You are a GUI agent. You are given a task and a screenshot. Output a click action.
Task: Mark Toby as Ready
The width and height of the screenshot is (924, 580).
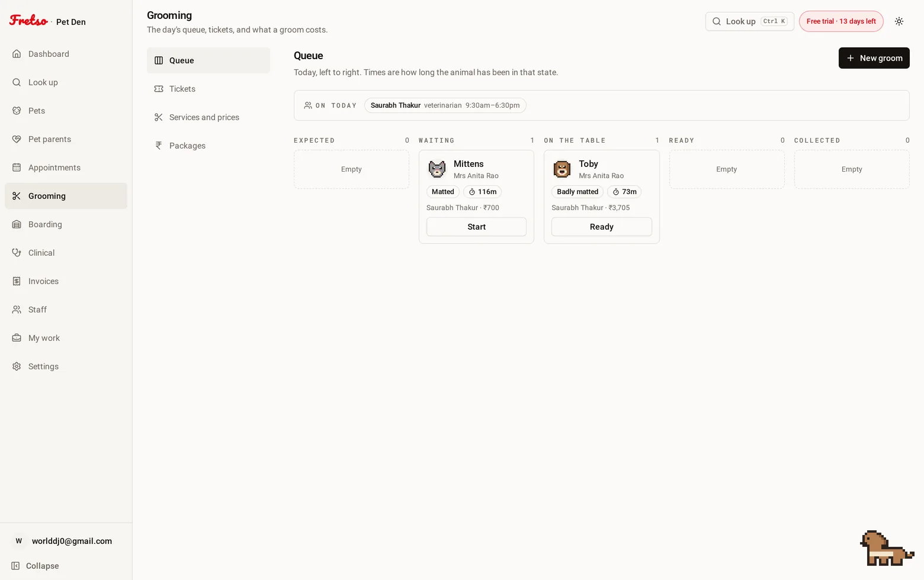pyautogui.click(x=602, y=227)
